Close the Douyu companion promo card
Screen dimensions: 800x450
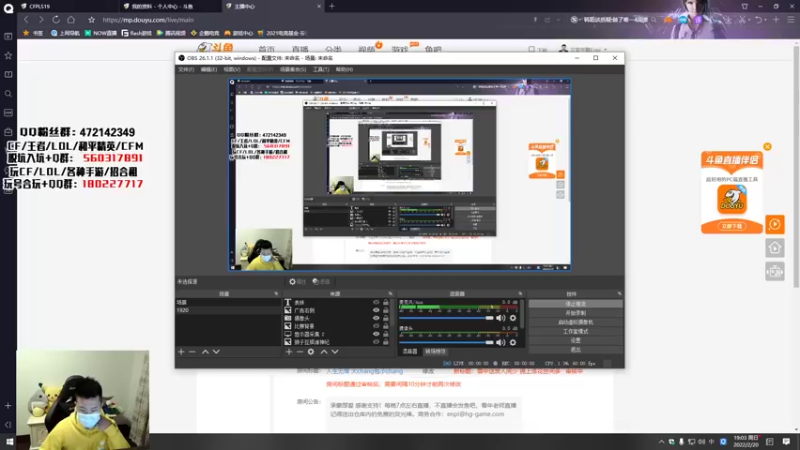pos(767,146)
